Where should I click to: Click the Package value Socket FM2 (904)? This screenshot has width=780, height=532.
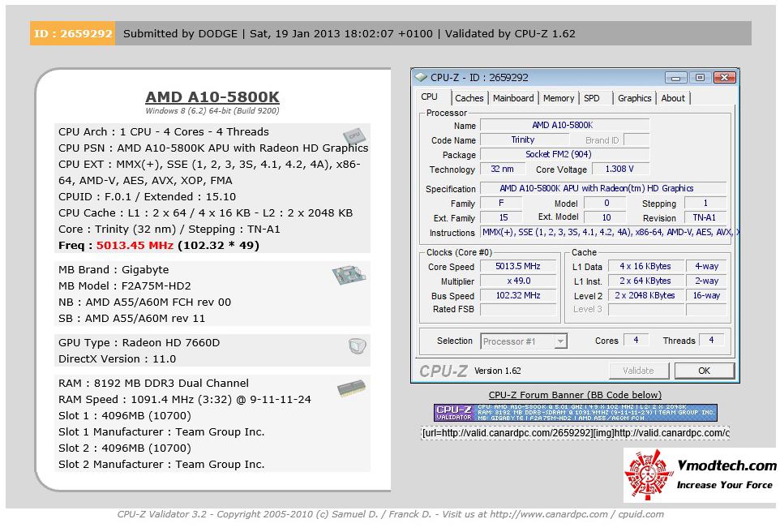tap(564, 154)
